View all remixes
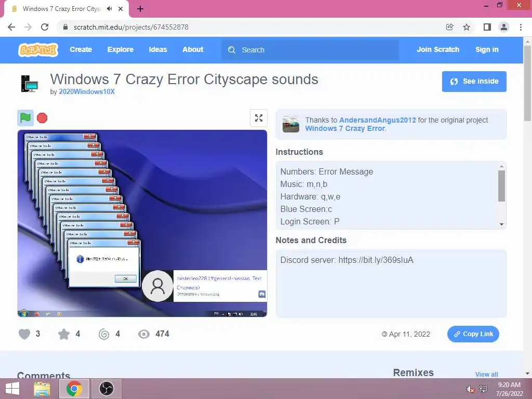This screenshot has width=532, height=399. pyautogui.click(x=486, y=374)
